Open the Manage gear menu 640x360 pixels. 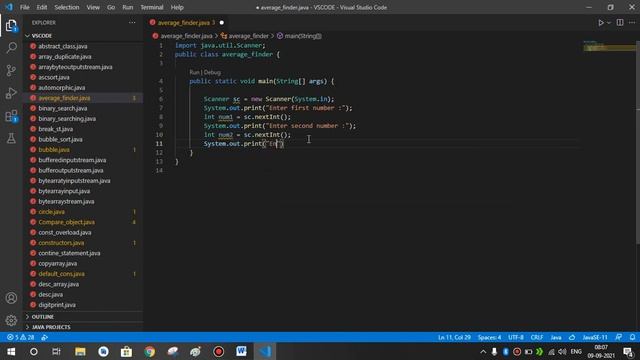(x=11, y=320)
